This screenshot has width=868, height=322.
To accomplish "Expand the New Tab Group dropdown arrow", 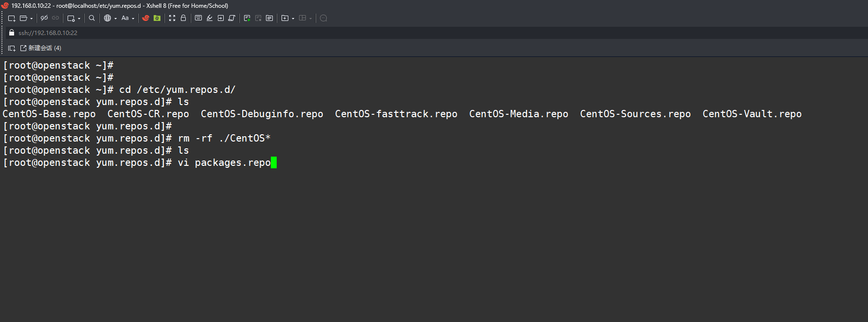I will click(293, 18).
